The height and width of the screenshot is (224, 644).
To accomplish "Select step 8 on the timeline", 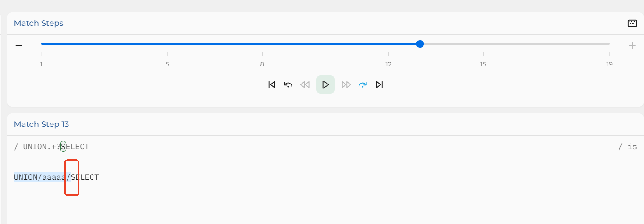I will (x=262, y=64).
